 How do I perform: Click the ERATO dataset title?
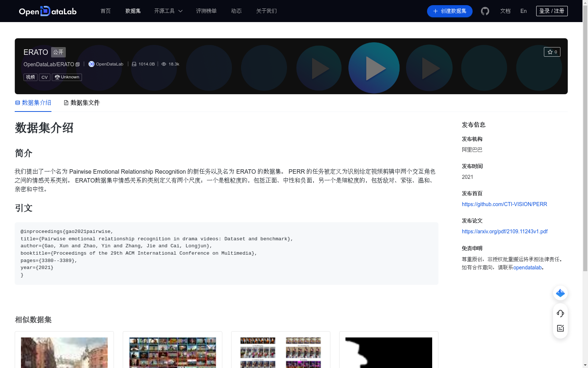tap(36, 52)
